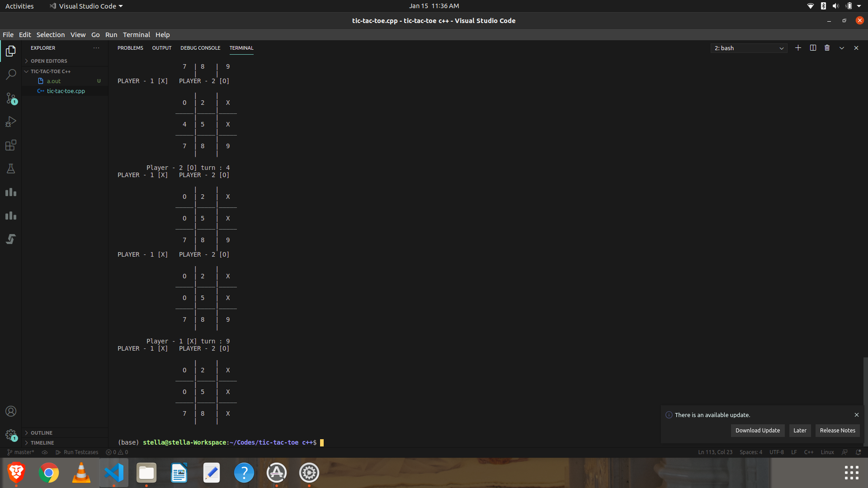Click the Accounts icon in activity bar
868x488 pixels.
click(11, 411)
